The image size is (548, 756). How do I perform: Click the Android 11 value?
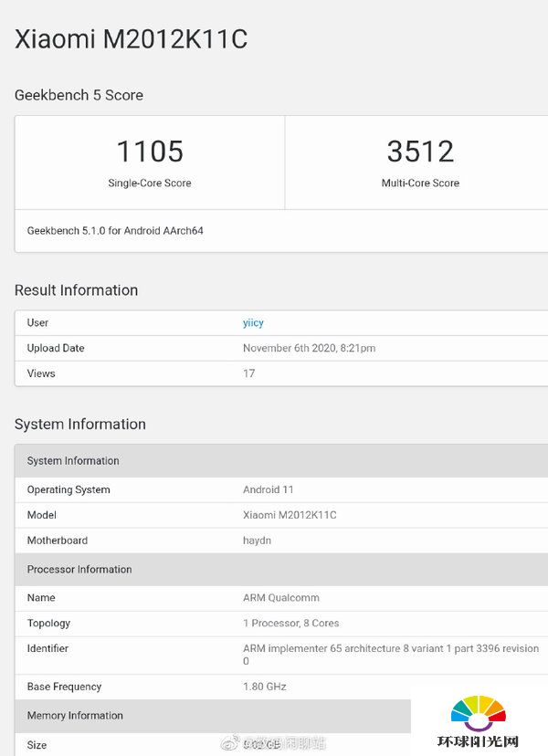click(269, 489)
